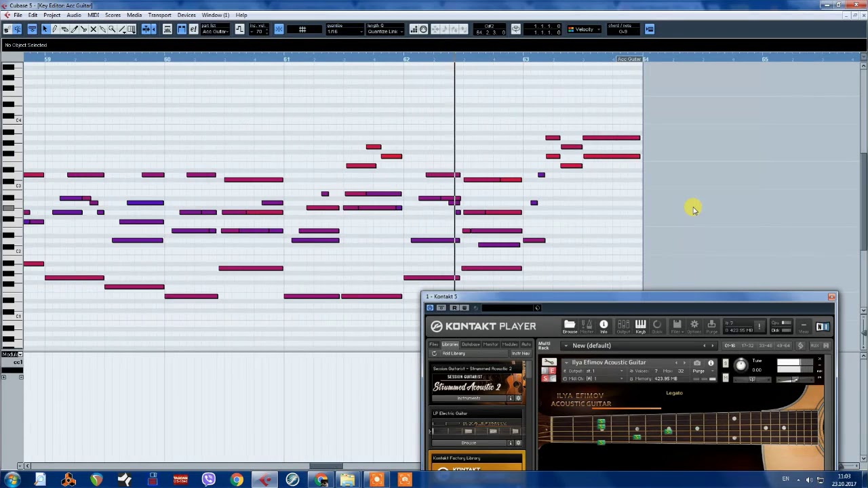Toggle Kontakt plugin power bypass button
868x488 pixels.
[431, 308]
